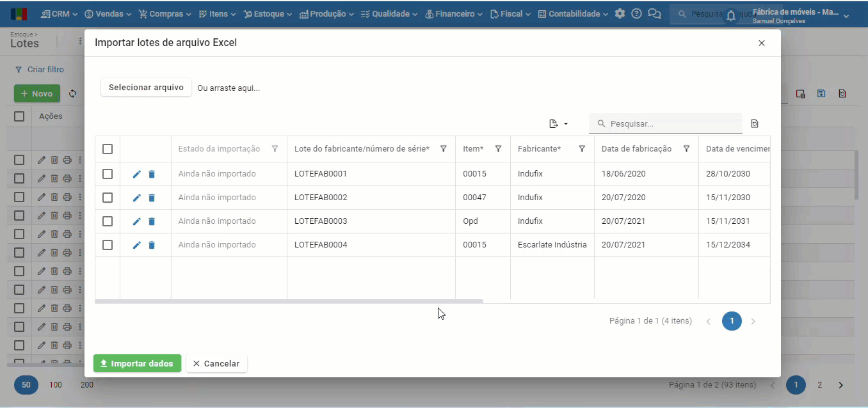Filter the Estado da importação column
The width and height of the screenshot is (868, 408).
[275, 149]
